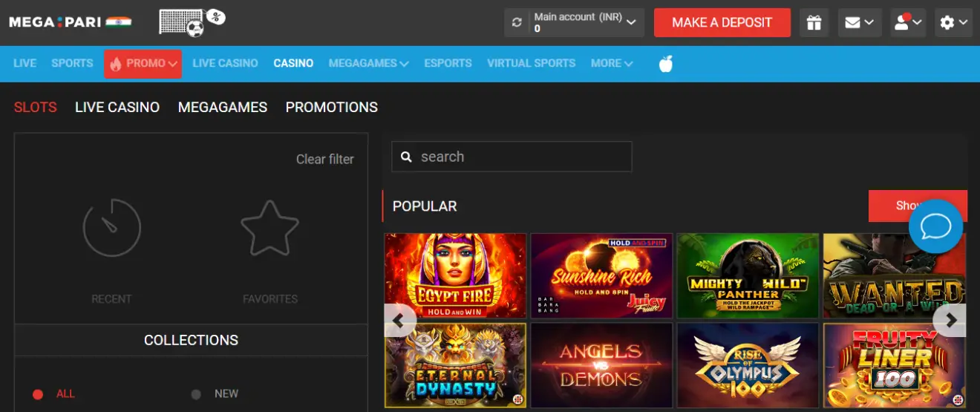Open the messages envelope dropdown
Viewport: 980px width, 412px height.
860,22
